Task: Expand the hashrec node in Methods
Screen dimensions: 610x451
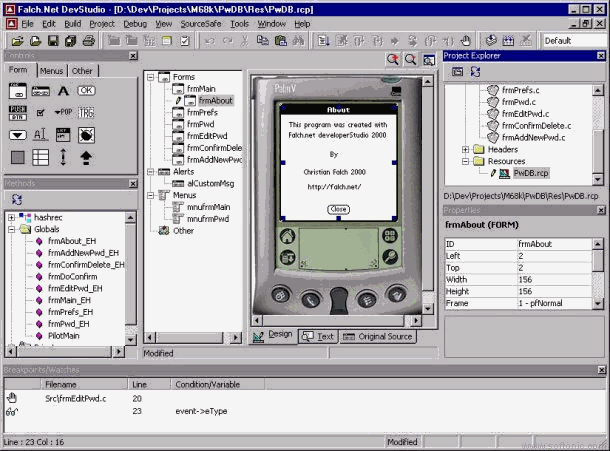Action: coord(12,217)
